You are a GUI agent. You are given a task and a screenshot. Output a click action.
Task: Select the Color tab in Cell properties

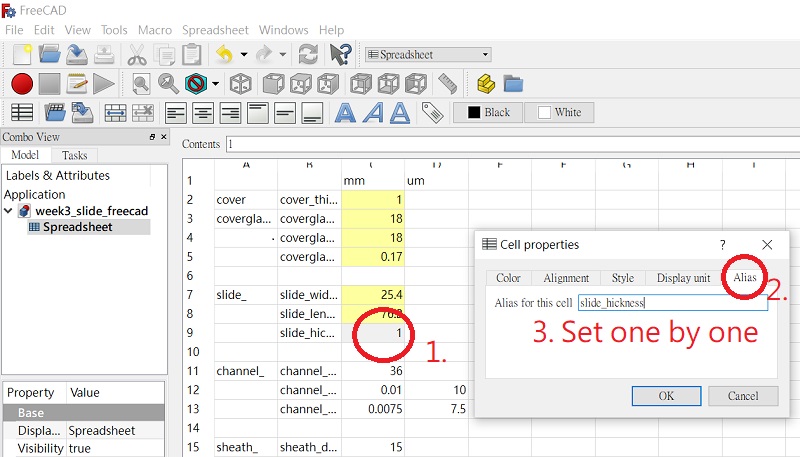pyautogui.click(x=508, y=278)
